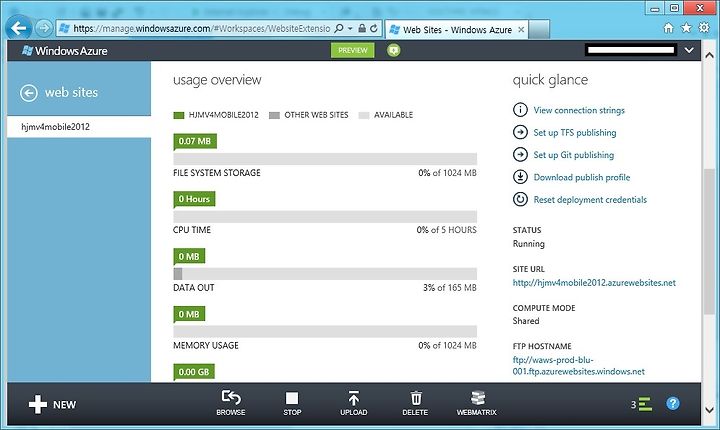Open the browser Home icon
720x430 pixels.
coord(668,28)
